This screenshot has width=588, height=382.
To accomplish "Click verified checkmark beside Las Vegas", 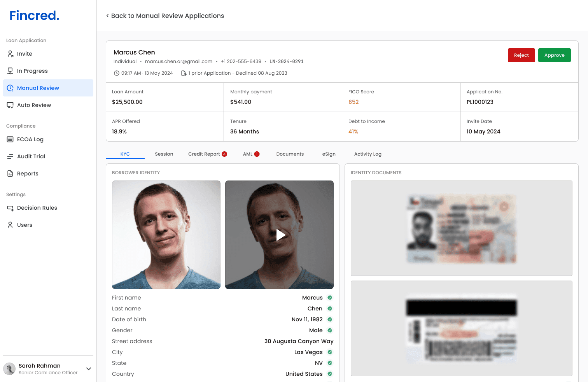I will (x=330, y=352).
